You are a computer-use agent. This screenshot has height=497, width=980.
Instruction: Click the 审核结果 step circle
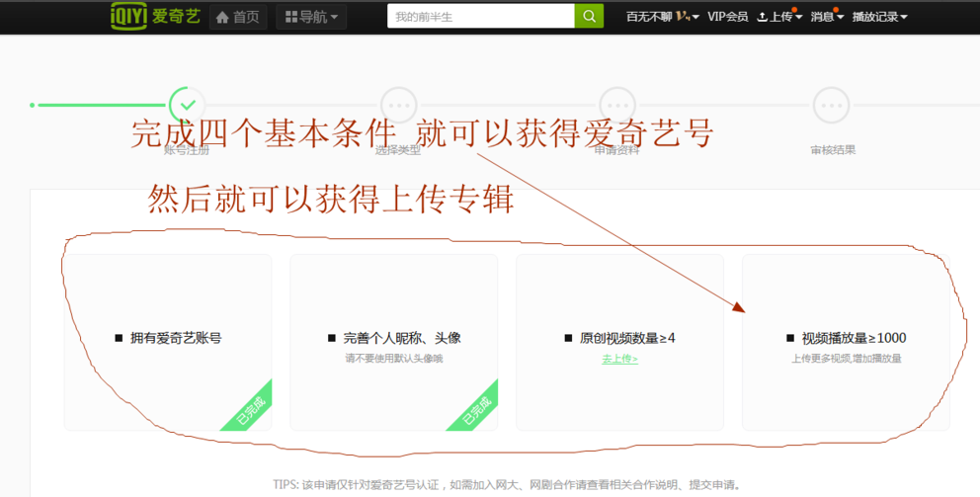pos(831,105)
